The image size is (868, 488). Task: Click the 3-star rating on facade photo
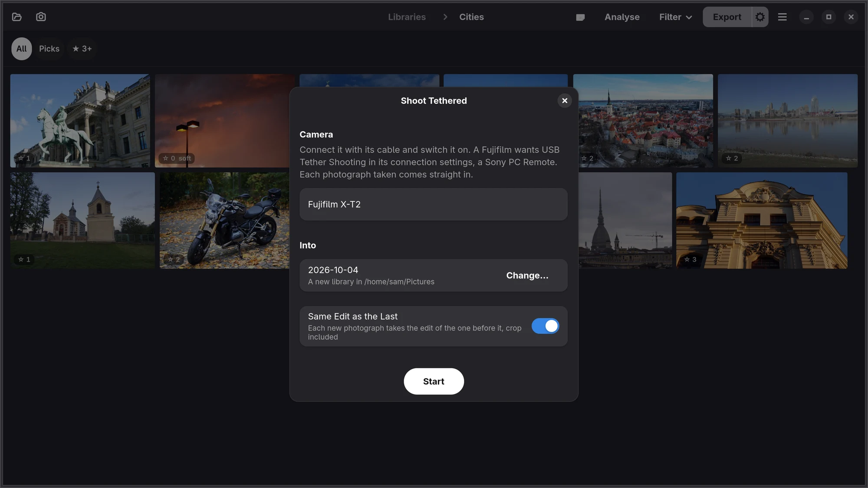click(690, 259)
